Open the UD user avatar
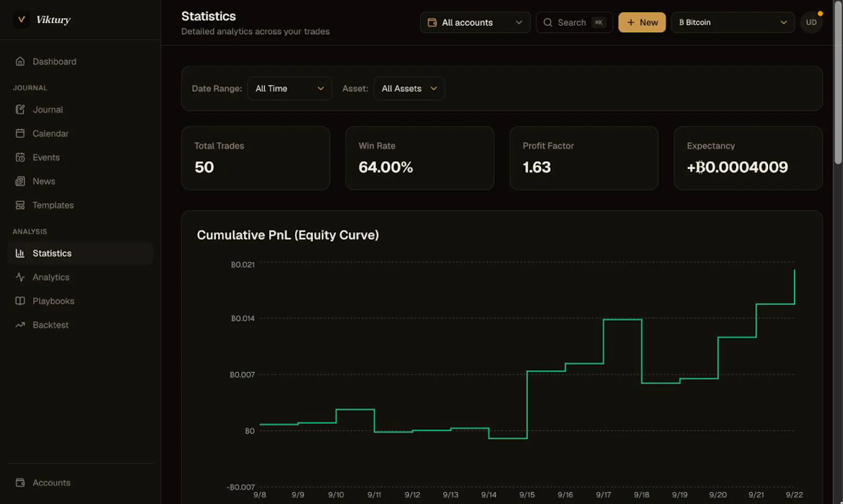This screenshot has height=504, width=843. tap(811, 23)
